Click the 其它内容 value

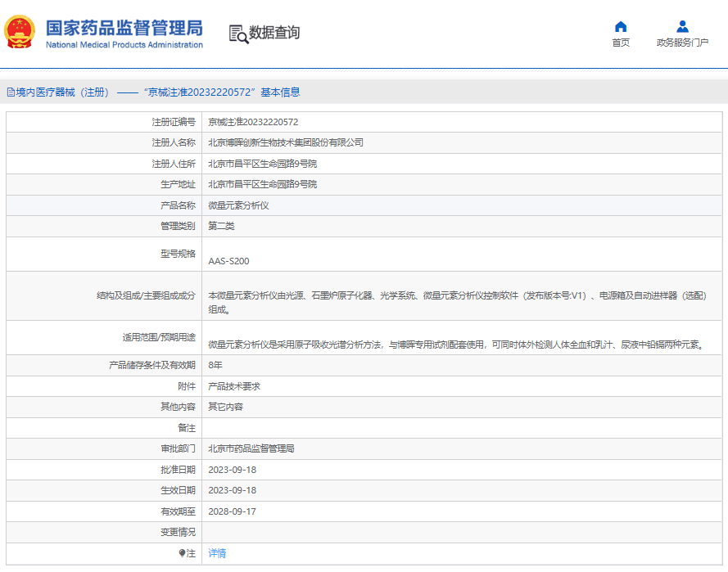click(225, 407)
